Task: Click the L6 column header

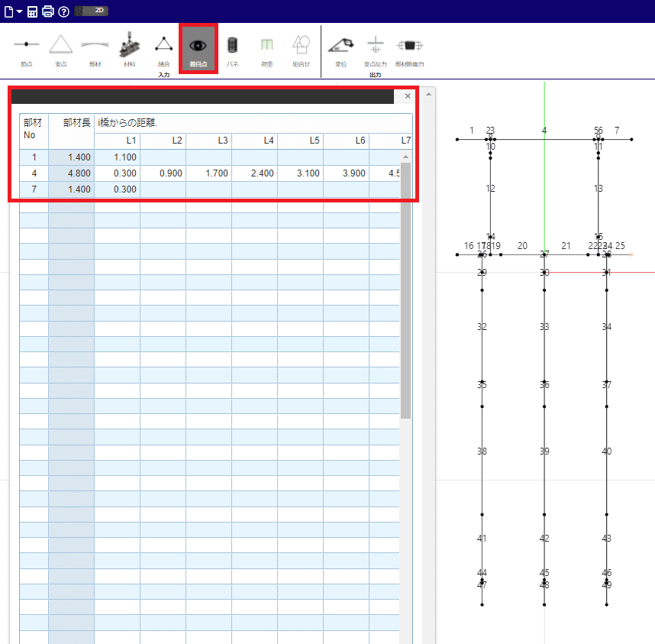Action: [x=347, y=141]
